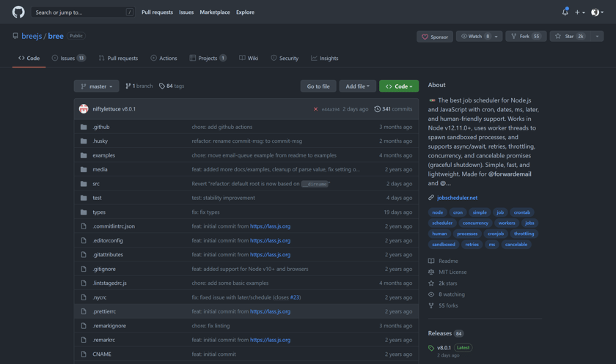Click the failed status X on latest commit
Image resolution: width=616 pixels, height=364 pixels.
click(315, 109)
